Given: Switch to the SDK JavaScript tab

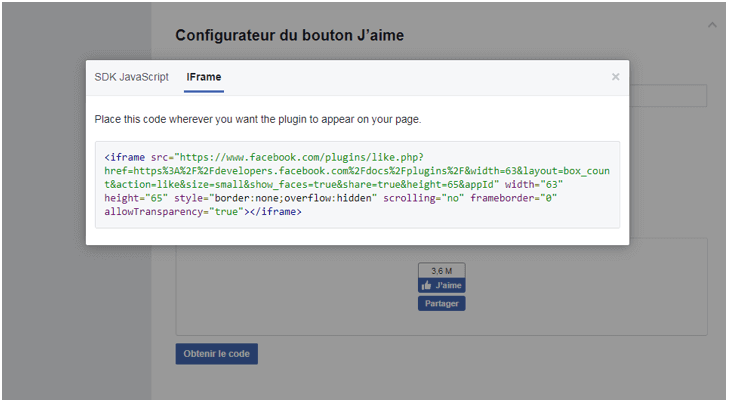Looking at the screenshot, I should coord(131,77).
